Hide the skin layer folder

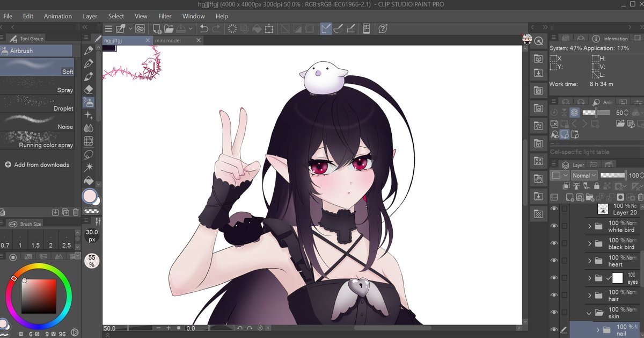tap(554, 312)
